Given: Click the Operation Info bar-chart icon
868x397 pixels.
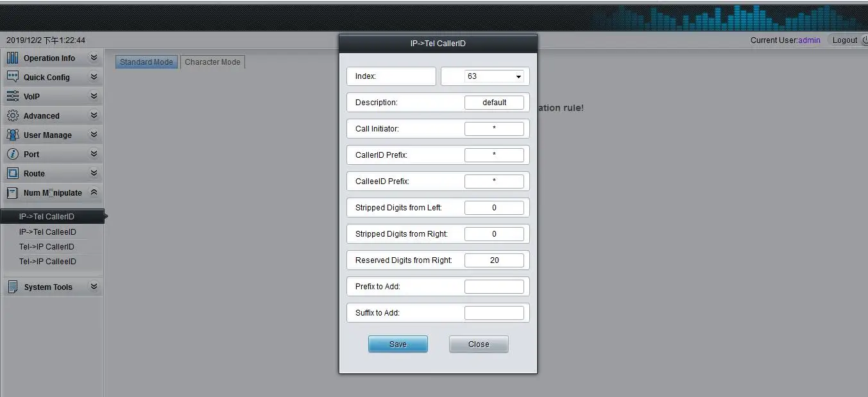Looking at the screenshot, I should [x=12, y=58].
